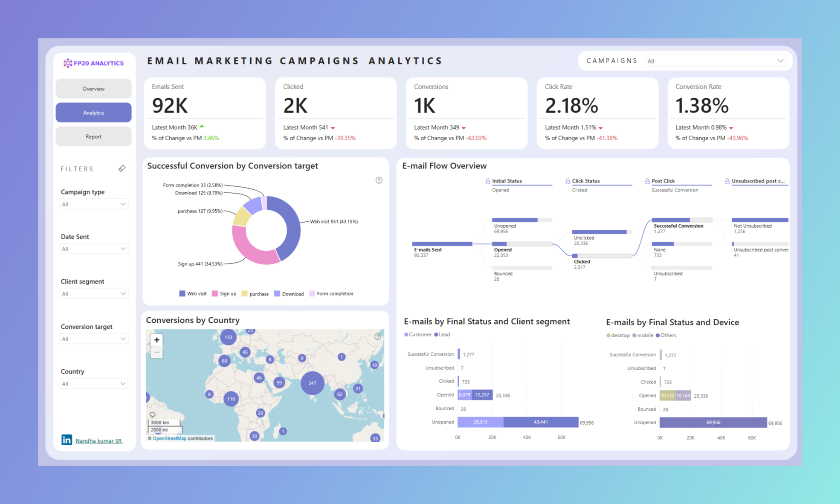This screenshot has width=840, height=504.
Task: Open the Country filter dropdown
Action: point(94,384)
